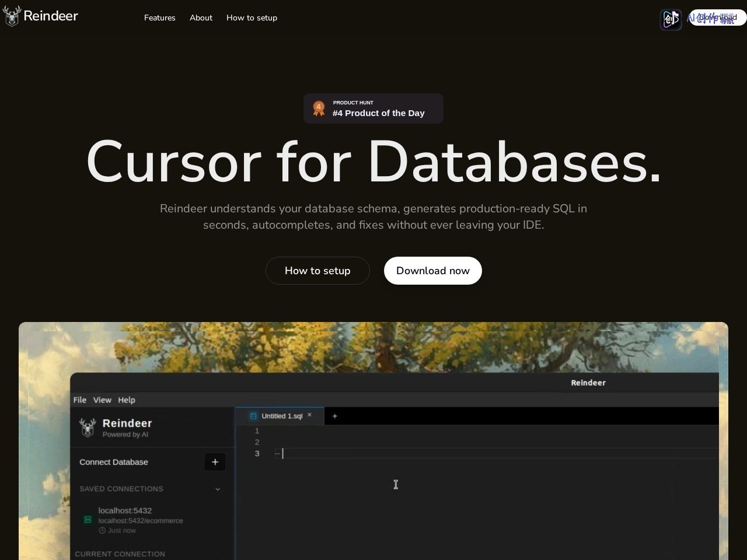The image size is (747, 560).
Task: Open a new editor tab with the plus
Action: click(x=334, y=416)
